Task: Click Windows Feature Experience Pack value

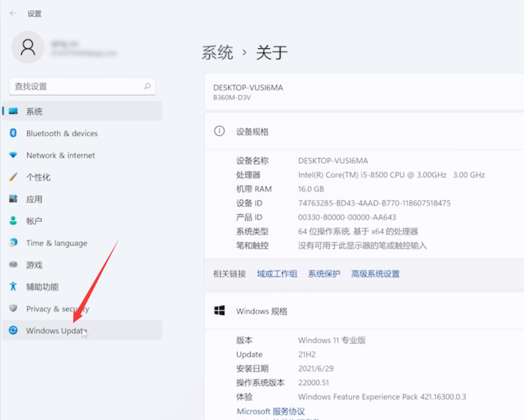Action: [382, 397]
